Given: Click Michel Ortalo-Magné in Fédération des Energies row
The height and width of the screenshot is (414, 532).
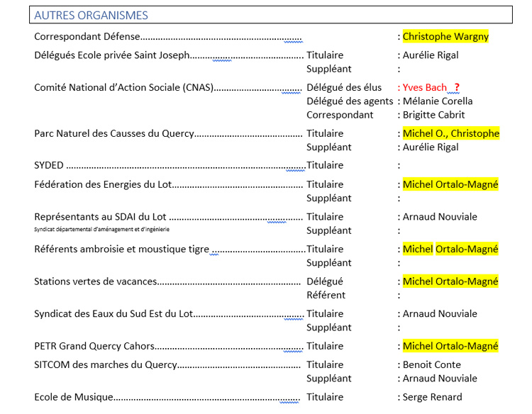Looking at the screenshot, I should pos(450,184).
